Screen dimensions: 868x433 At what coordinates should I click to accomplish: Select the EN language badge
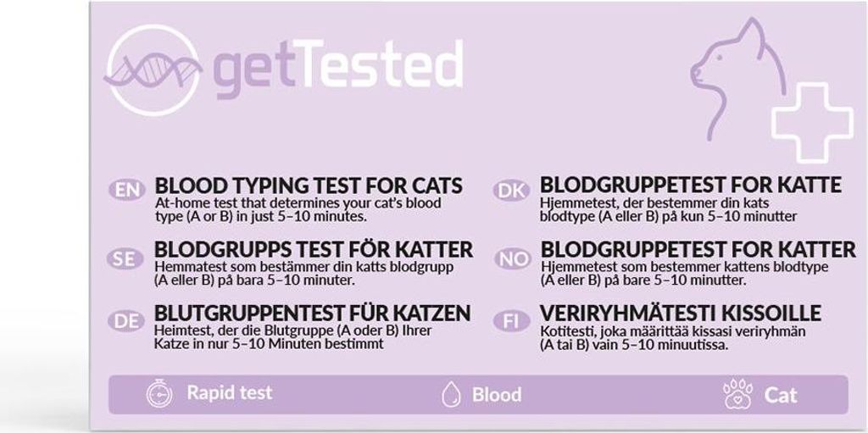click(127, 190)
